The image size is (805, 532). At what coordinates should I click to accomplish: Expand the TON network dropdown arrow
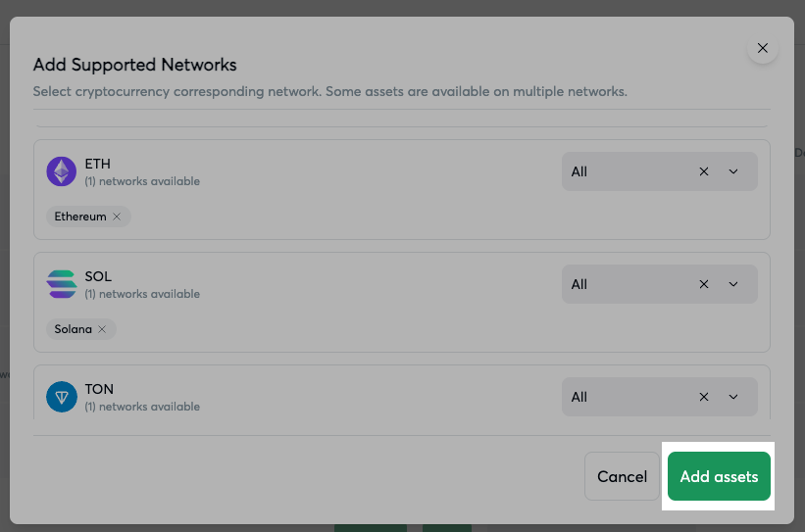click(733, 397)
